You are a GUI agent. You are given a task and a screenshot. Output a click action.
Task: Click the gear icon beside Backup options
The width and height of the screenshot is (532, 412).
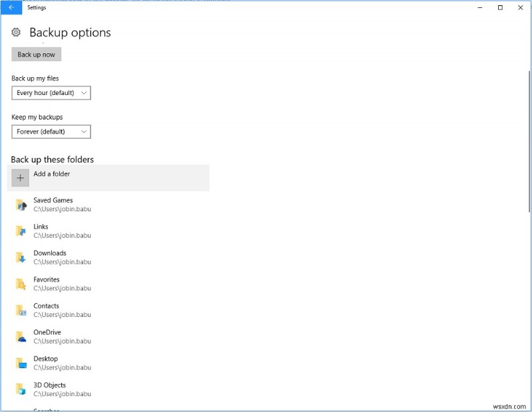(15, 32)
